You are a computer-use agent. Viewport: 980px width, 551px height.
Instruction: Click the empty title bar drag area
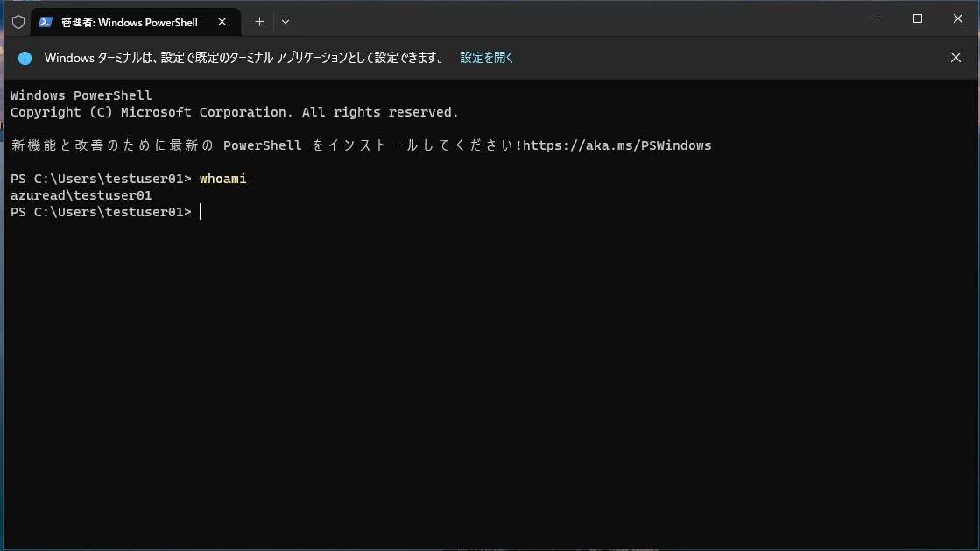tap(569, 19)
